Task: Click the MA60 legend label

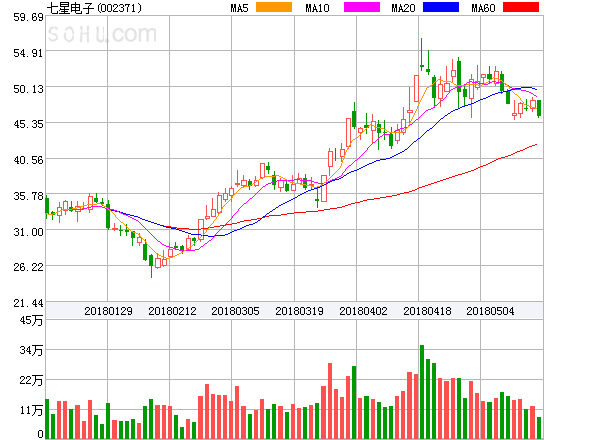Action: point(483,8)
